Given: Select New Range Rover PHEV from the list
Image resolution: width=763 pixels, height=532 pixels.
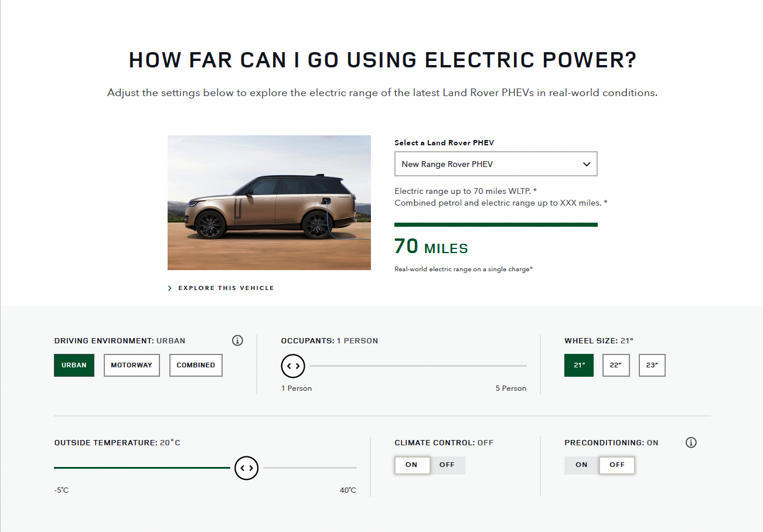Looking at the screenshot, I should tap(496, 163).
